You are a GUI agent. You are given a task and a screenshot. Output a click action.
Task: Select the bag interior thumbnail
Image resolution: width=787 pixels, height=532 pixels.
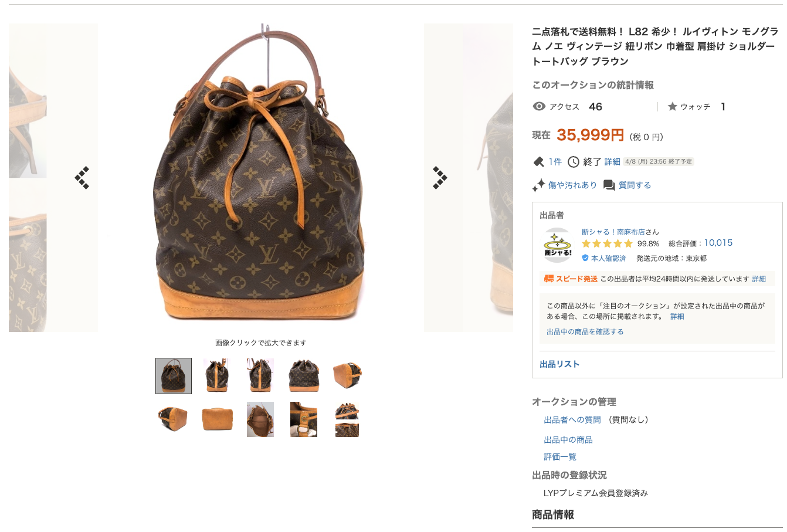point(260,419)
